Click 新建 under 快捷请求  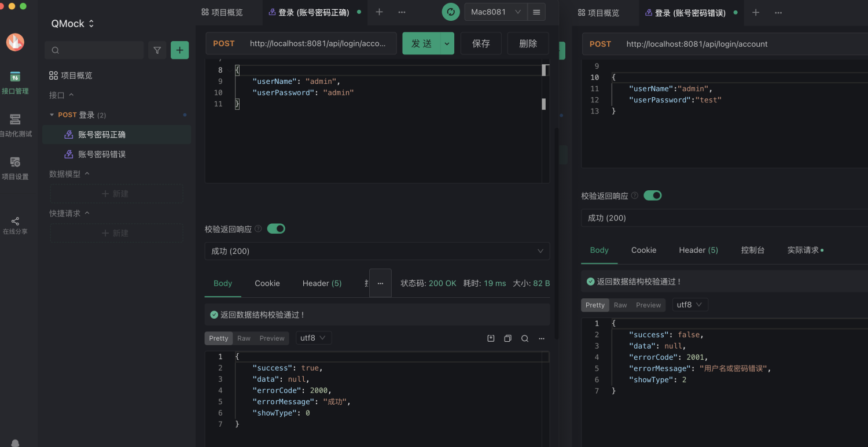click(x=116, y=233)
